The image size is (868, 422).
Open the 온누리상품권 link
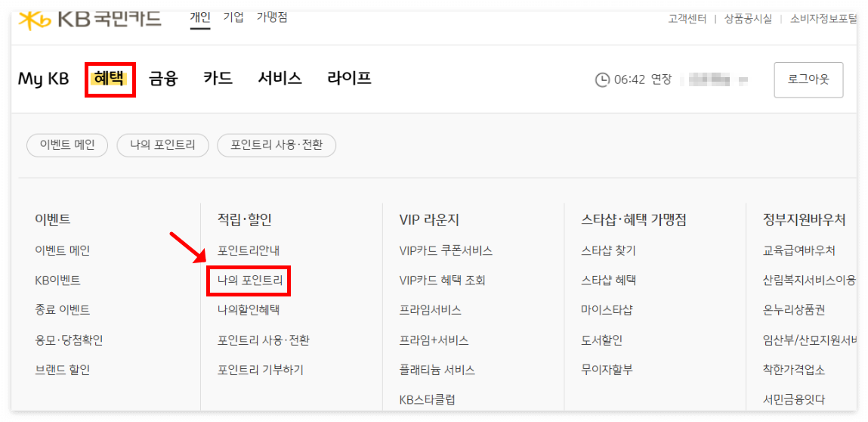(x=794, y=310)
